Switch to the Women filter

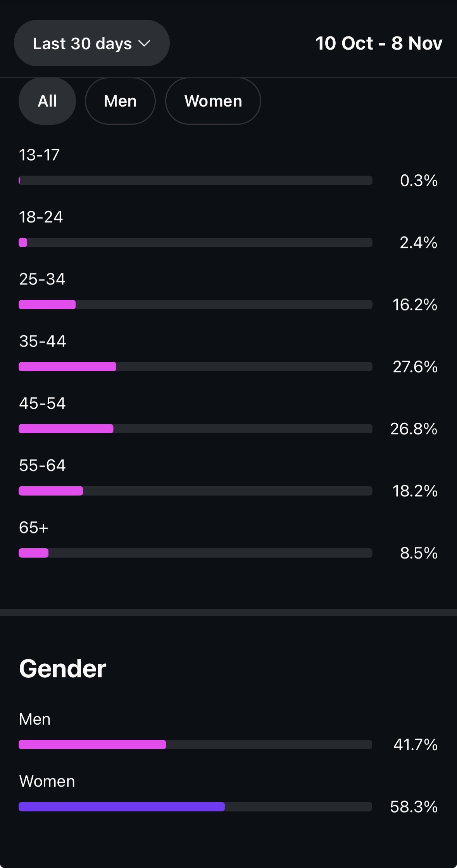(x=213, y=101)
